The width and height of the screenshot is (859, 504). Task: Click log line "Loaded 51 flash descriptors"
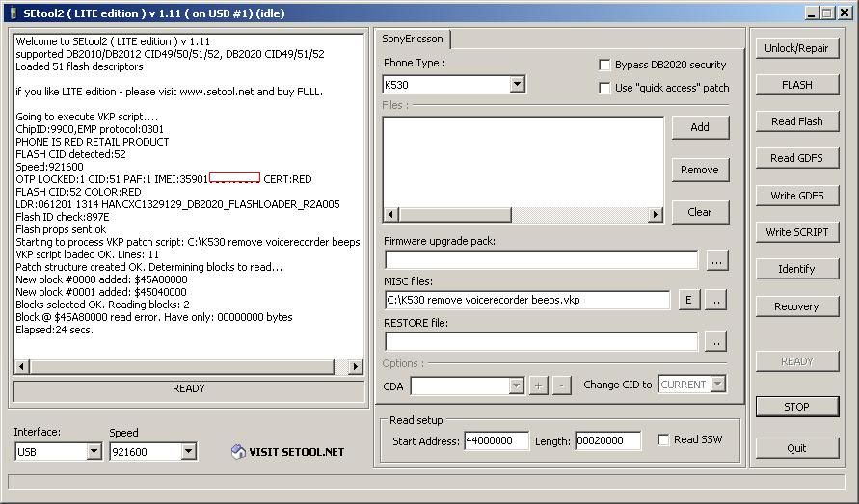pyautogui.click(x=79, y=66)
